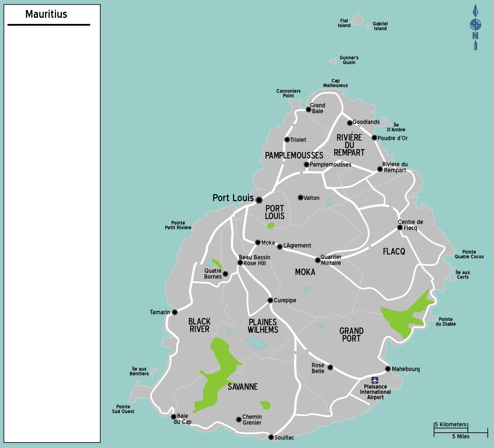494x448 pixels.
Task: Select the Goodlands town marker dot
Action: pos(350,123)
